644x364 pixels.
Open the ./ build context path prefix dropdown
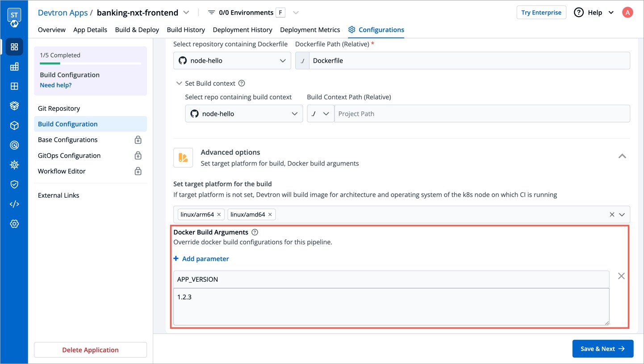[x=321, y=114]
